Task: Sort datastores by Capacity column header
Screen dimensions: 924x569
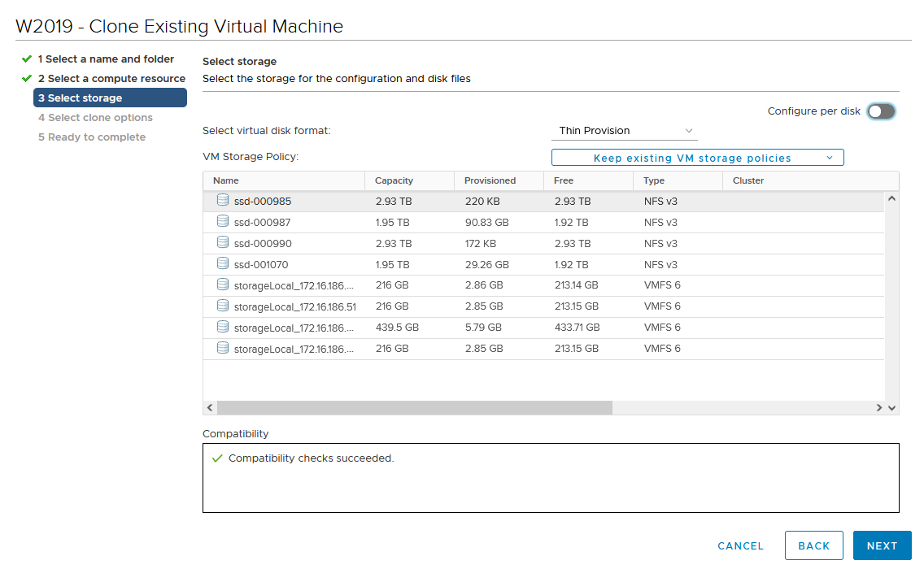Action: pos(394,180)
